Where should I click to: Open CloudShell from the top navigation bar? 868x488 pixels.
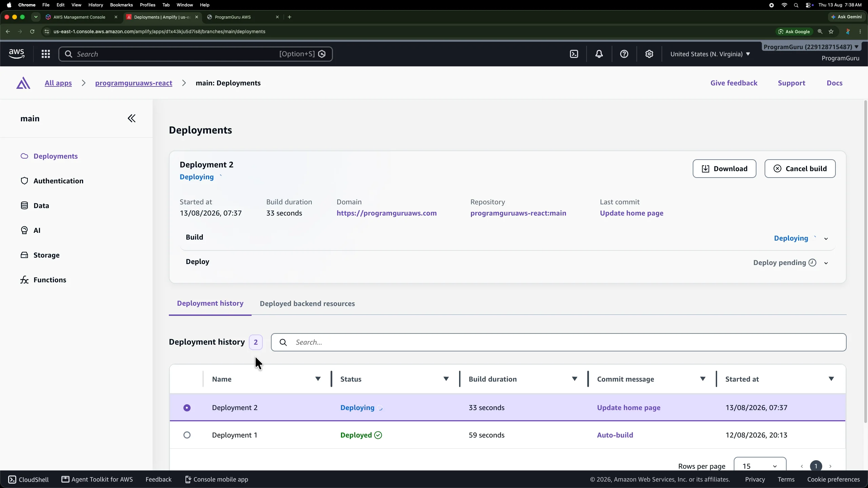(x=574, y=54)
